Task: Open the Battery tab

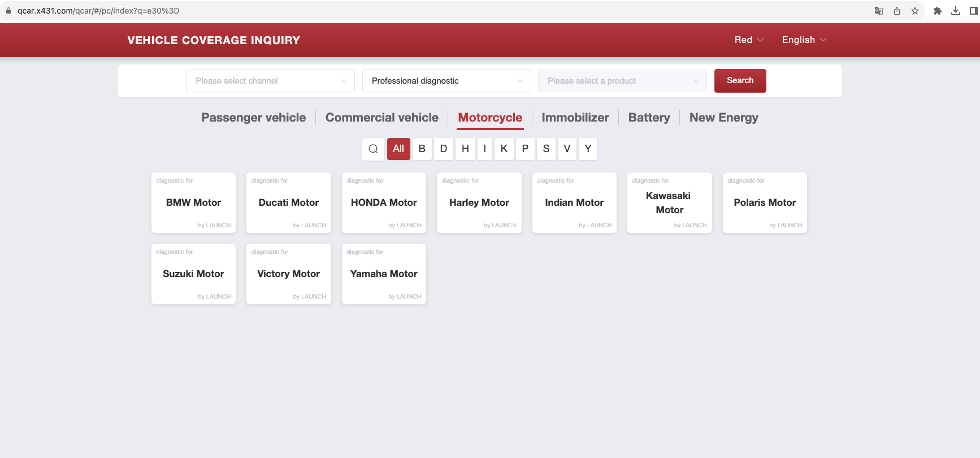Action: [x=649, y=118]
